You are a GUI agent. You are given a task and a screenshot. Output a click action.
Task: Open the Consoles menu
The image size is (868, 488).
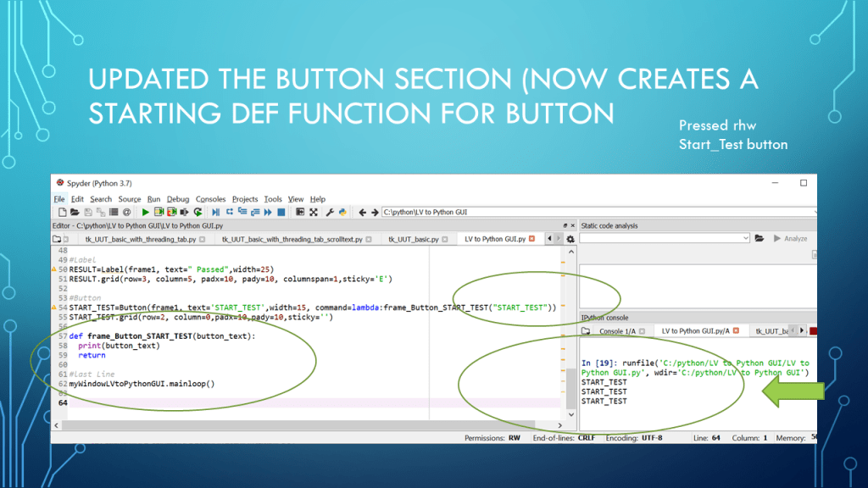click(x=211, y=199)
